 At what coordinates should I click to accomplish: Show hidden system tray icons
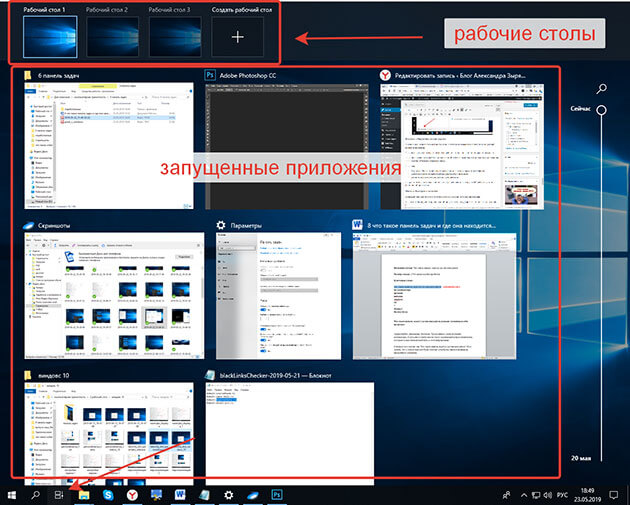[x=524, y=495]
